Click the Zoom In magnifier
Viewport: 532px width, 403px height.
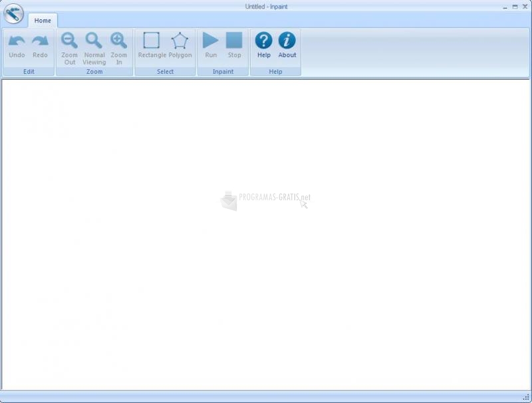click(119, 41)
